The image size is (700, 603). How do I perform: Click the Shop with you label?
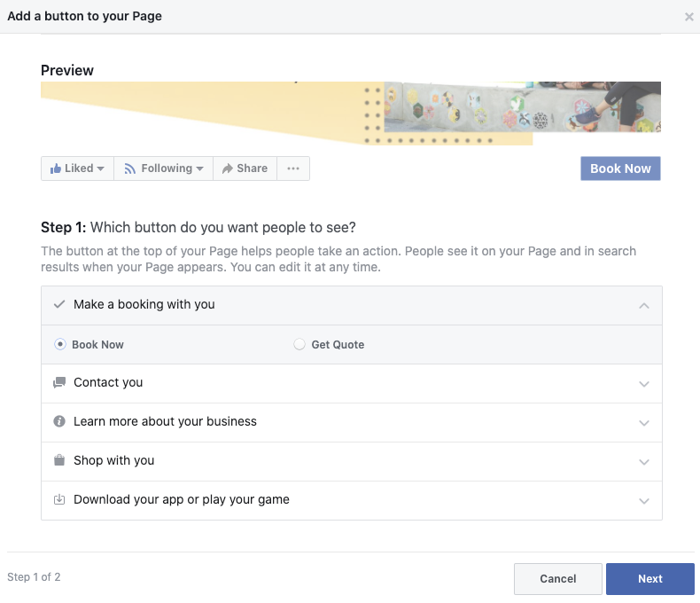click(x=113, y=460)
